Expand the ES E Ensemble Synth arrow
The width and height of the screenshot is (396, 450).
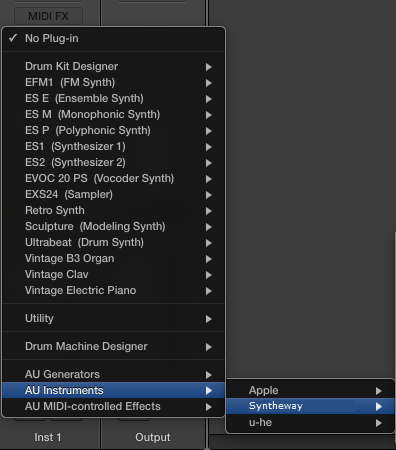(x=209, y=99)
